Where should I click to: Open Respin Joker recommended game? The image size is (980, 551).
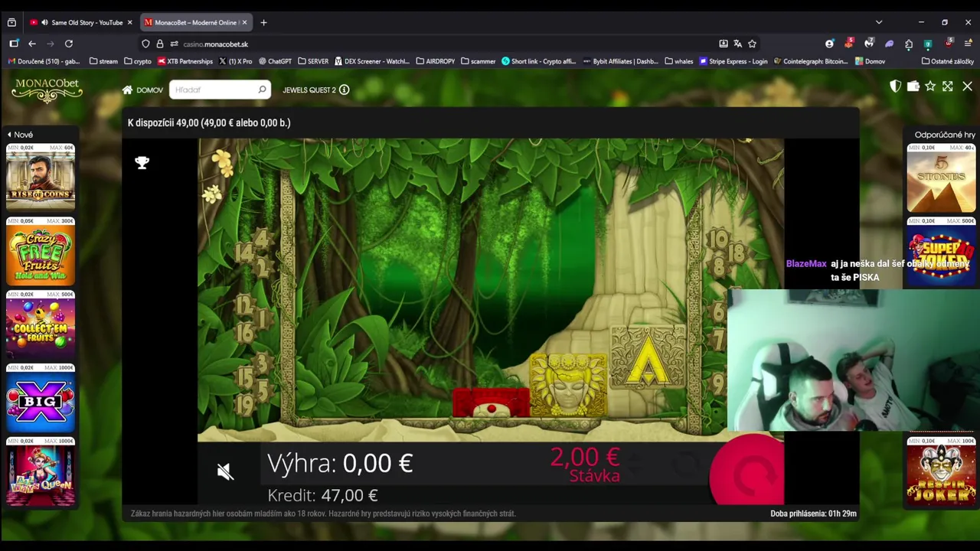click(941, 471)
